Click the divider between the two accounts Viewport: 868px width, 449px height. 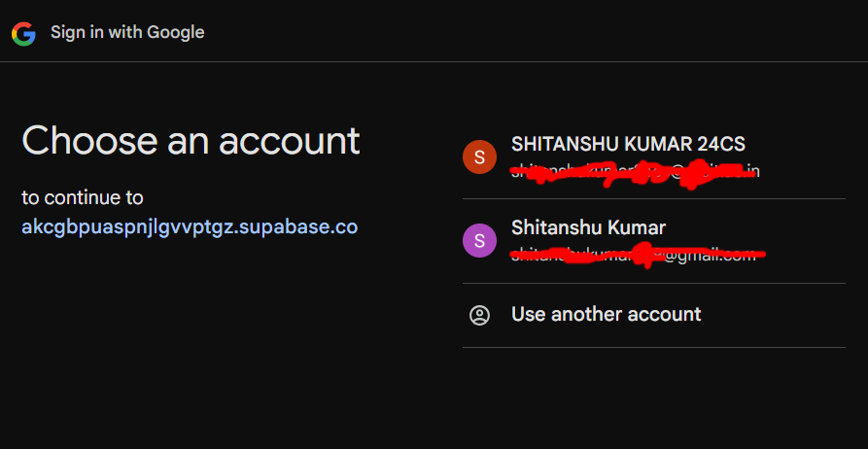click(653, 198)
